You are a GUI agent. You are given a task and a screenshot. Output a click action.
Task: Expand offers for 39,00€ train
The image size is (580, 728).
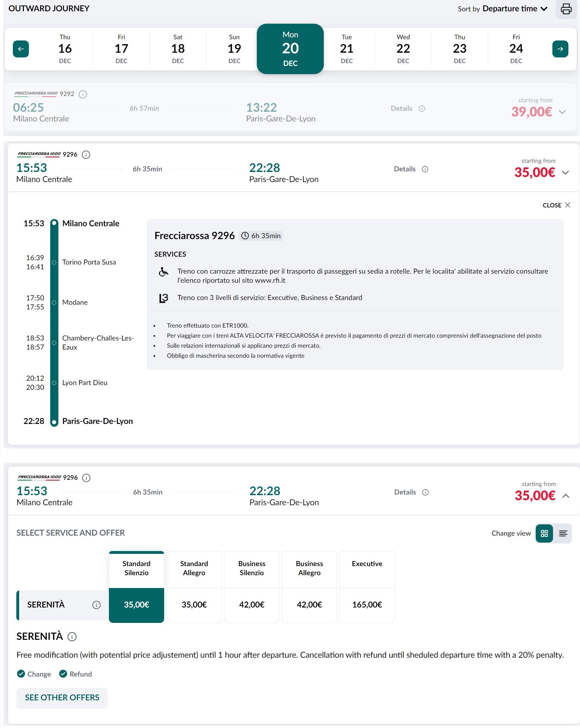(x=562, y=112)
